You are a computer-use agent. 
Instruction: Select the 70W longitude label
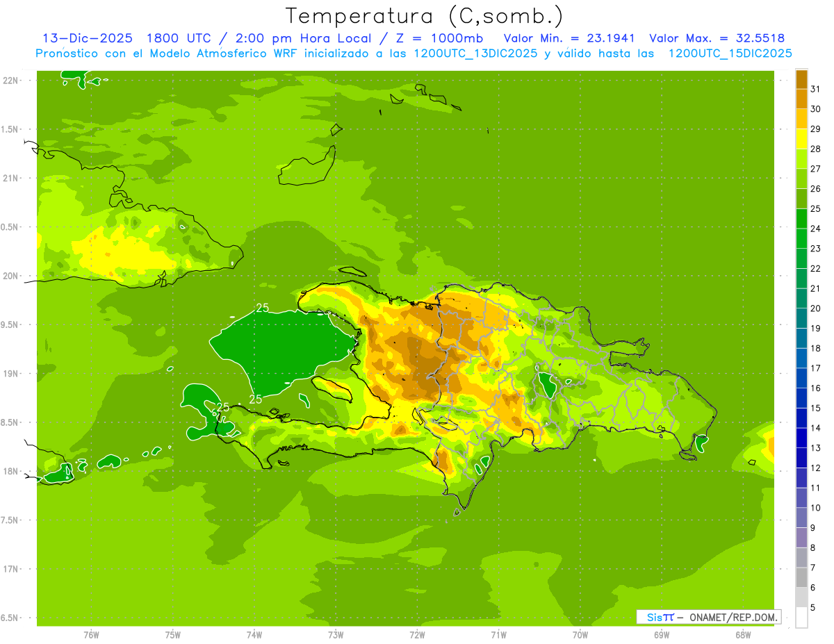(x=580, y=635)
